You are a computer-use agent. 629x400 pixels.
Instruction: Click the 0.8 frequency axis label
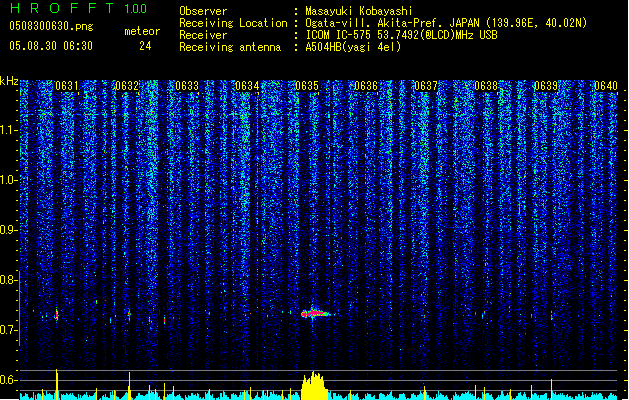(x=8, y=280)
